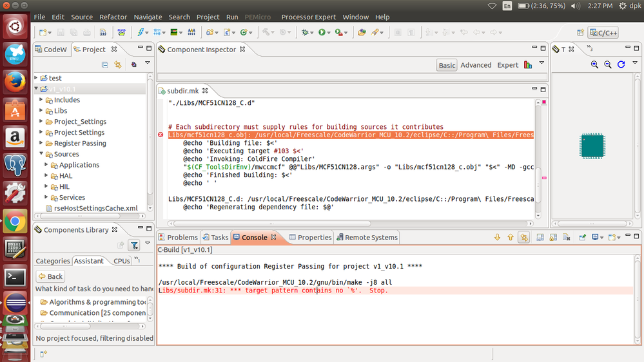The height and width of the screenshot is (362, 644).
Task: Open the Processor Expert menu
Action: (x=308, y=17)
